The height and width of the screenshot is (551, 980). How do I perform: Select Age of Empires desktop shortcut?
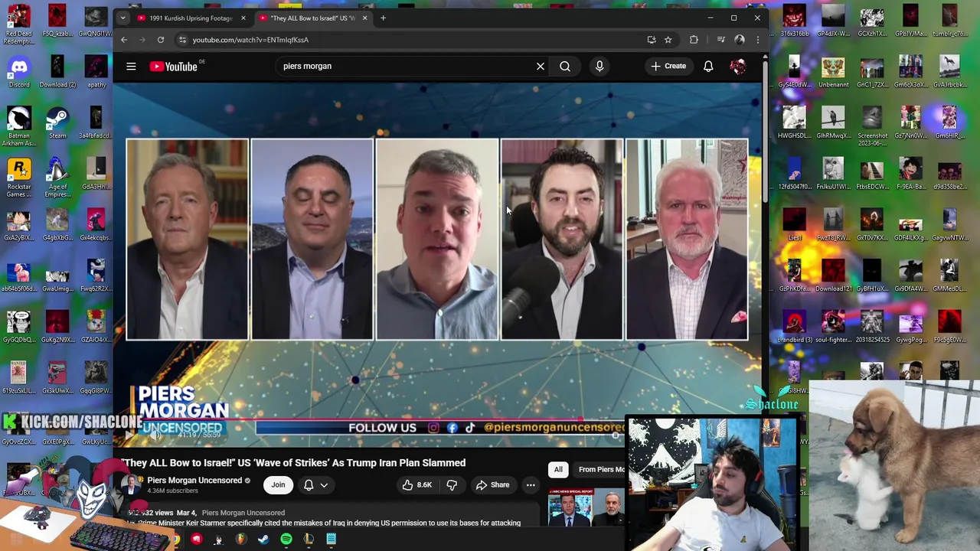57,178
